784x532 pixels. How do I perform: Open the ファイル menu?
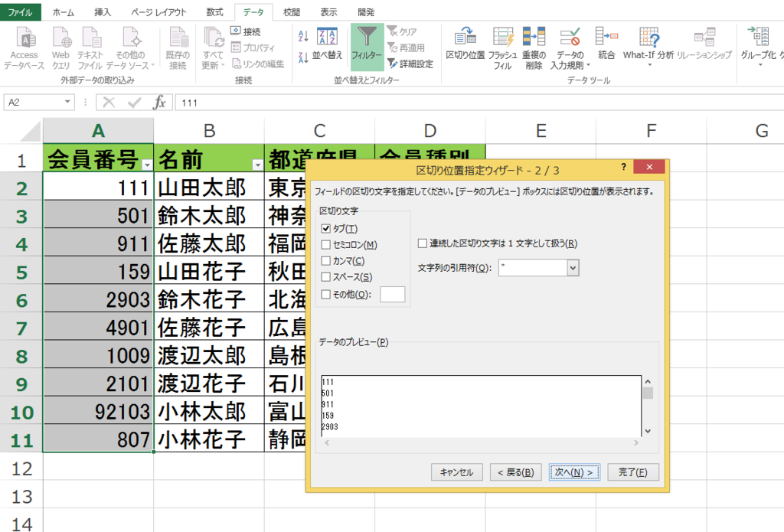click(x=21, y=11)
